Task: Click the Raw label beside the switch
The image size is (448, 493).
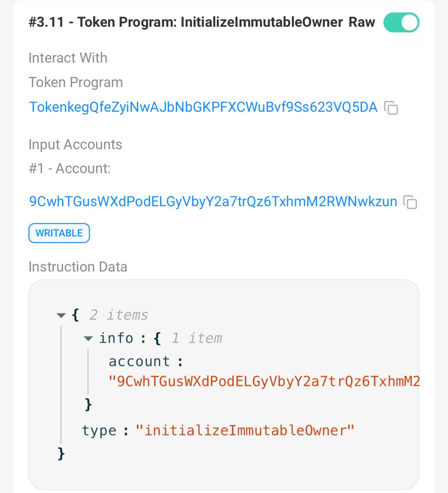Action: coord(362,22)
